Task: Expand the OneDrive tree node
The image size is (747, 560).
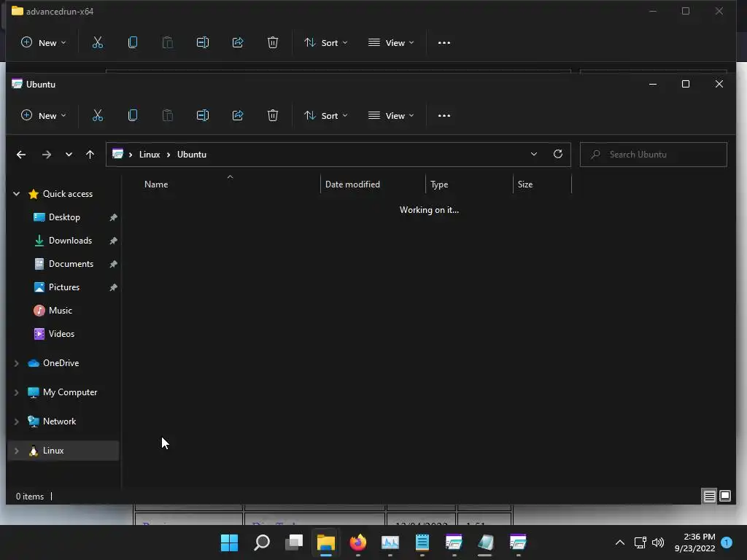Action: (17, 363)
